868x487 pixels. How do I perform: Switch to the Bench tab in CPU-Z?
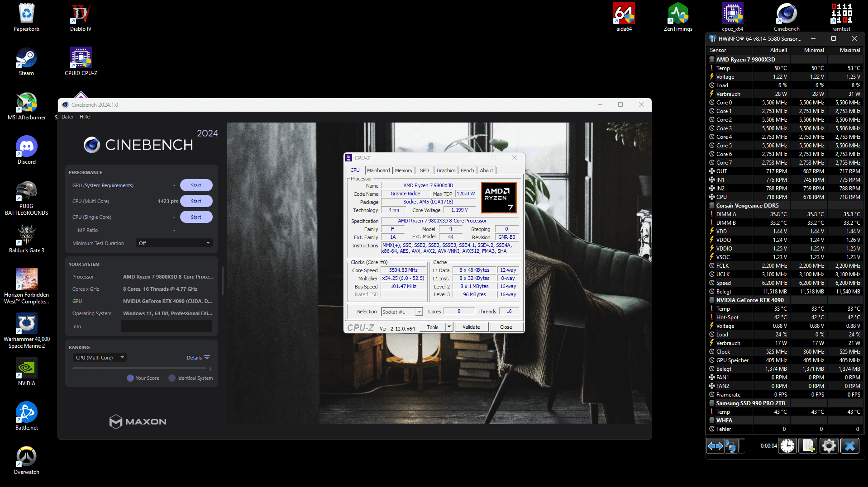pyautogui.click(x=467, y=170)
